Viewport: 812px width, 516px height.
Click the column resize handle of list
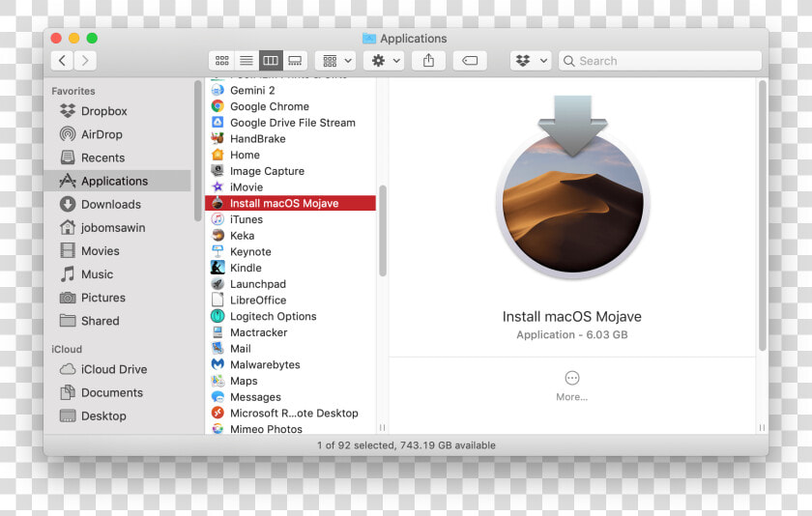click(382, 427)
